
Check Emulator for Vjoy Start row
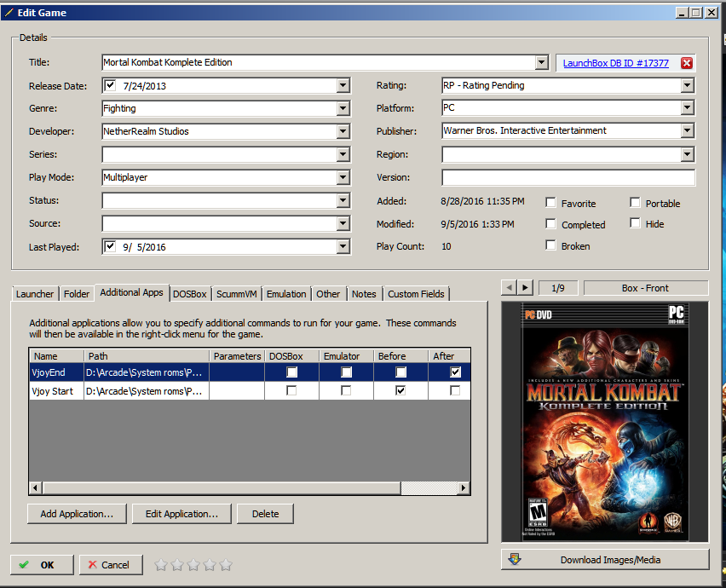tap(346, 391)
